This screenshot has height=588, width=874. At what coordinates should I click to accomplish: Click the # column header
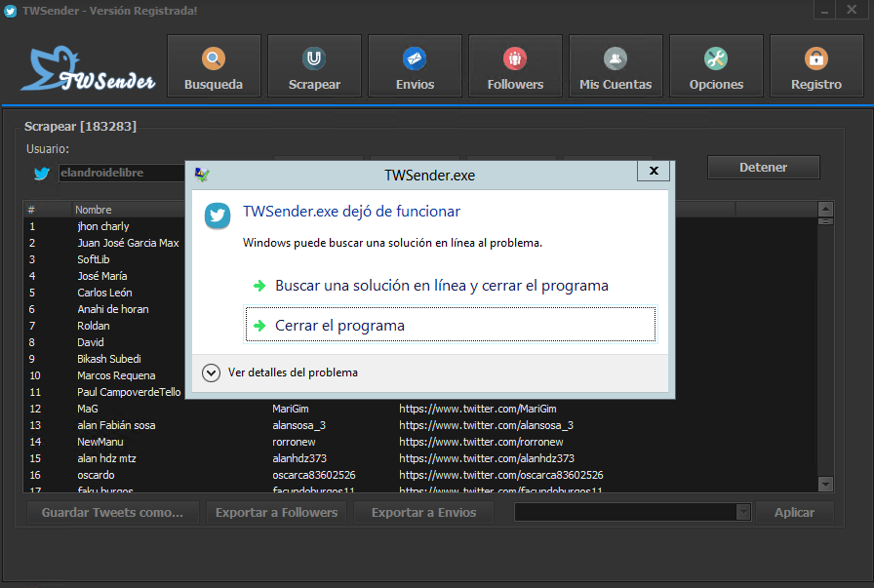click(31, 210)
